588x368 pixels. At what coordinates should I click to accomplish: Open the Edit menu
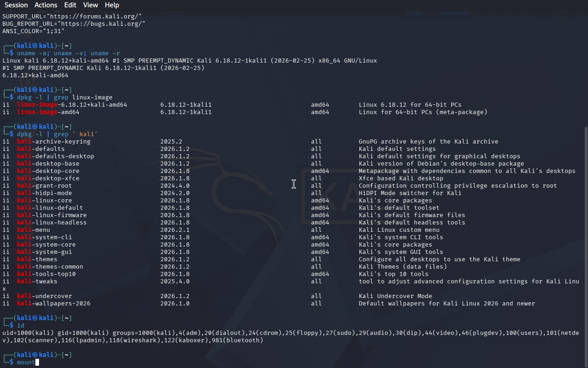click(x=70, y=5)
